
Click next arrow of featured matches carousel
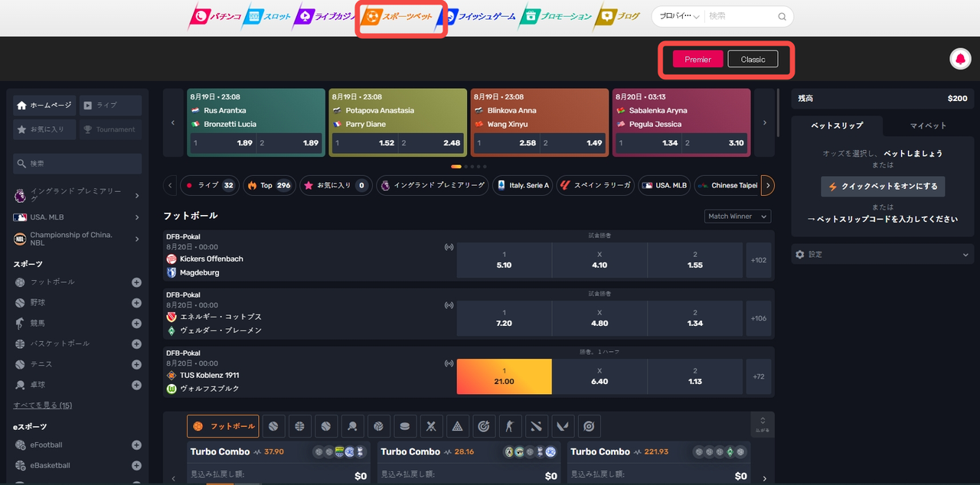pos(764,122)
